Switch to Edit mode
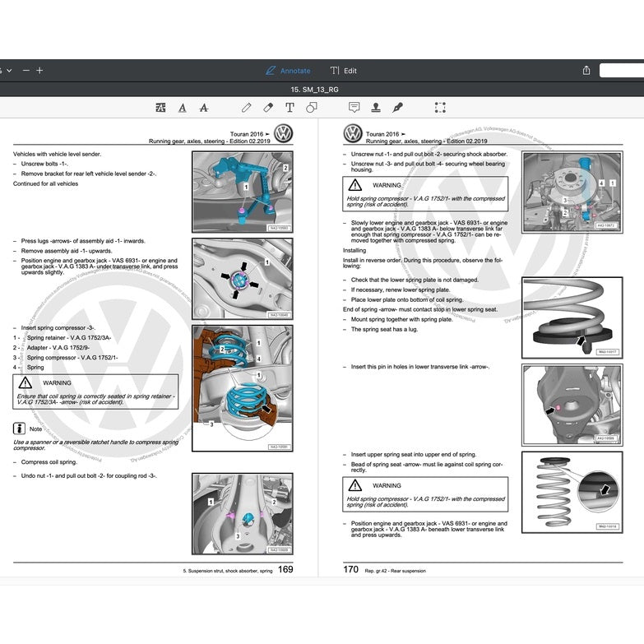Image resolution: width=644 pixels, height=644 pixels. click(x=344, y=71)
